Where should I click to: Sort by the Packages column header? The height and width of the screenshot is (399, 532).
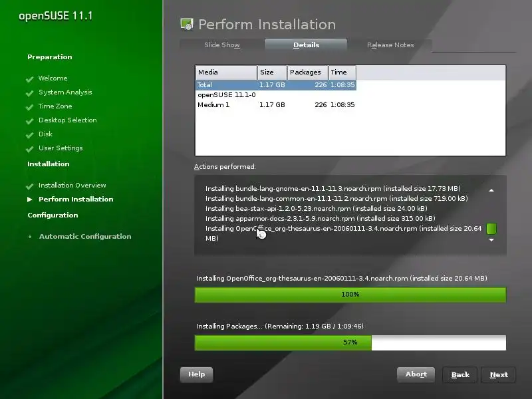pos(308,72)
